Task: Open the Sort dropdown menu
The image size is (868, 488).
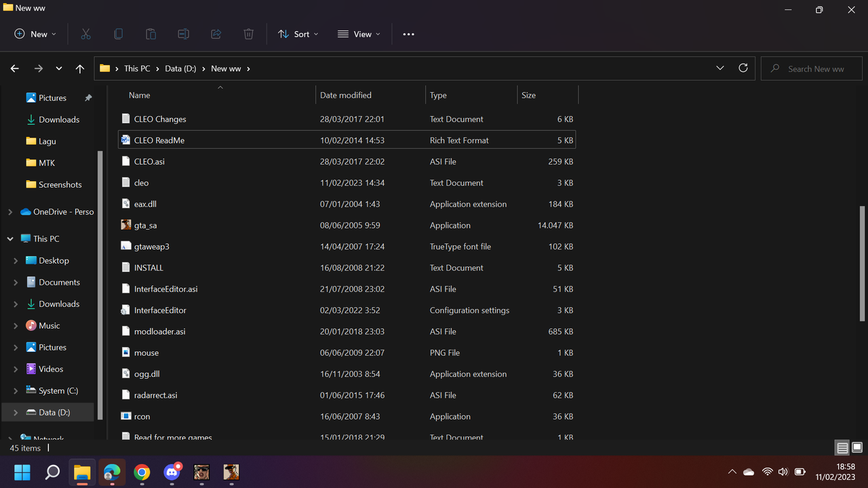Action: (298, 34)
